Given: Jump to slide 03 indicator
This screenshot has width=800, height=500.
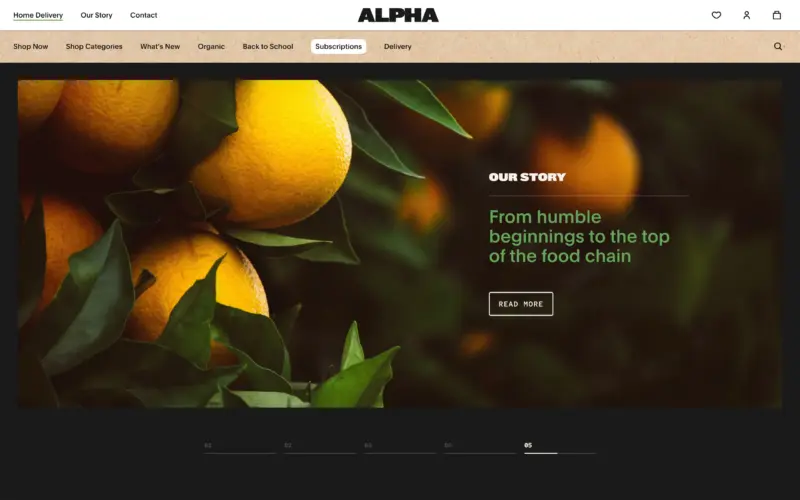Looking at the screenshot, I should tap(400, 448).
